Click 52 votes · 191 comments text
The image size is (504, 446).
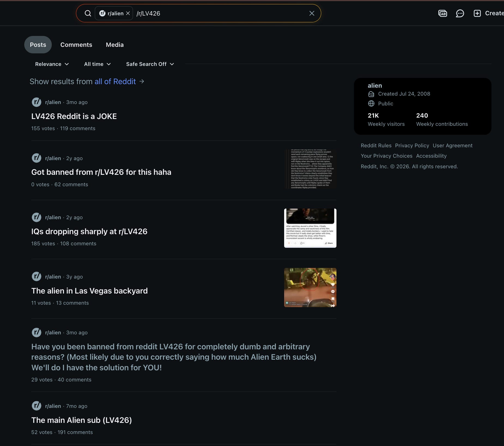pyautogui.click(x=62, y=432)
